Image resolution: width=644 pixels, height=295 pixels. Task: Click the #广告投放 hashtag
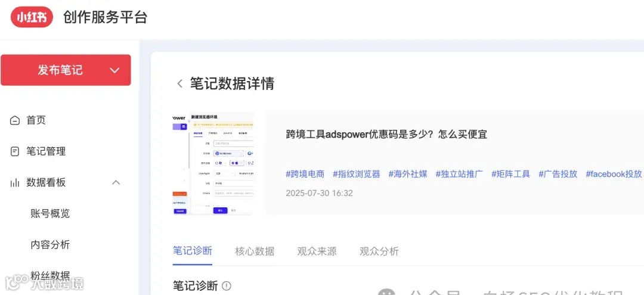point(558,174)
